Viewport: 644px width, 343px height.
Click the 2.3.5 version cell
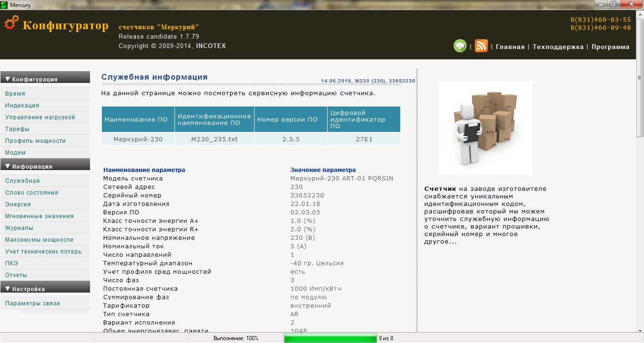pyautogui.click(x=291, y=139)
